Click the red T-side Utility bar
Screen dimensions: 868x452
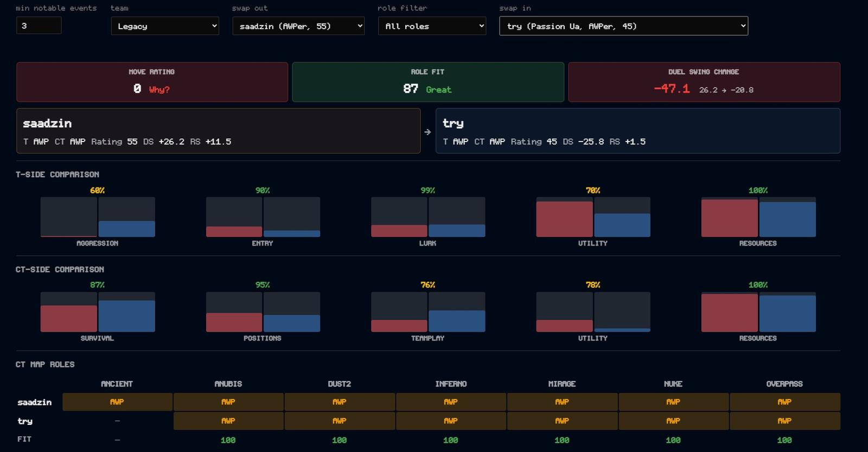(x=564, y=219)
